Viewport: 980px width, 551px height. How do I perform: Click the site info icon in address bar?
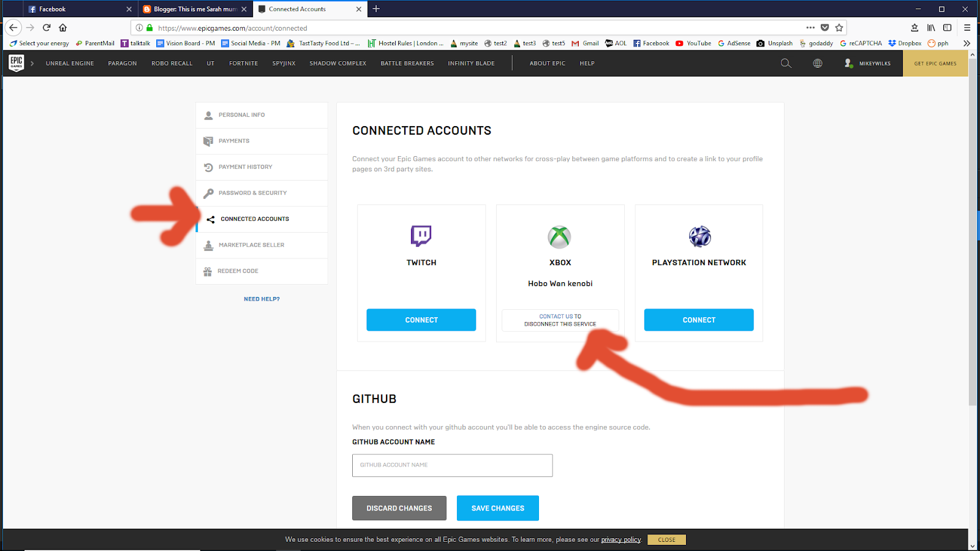(139, 28)
